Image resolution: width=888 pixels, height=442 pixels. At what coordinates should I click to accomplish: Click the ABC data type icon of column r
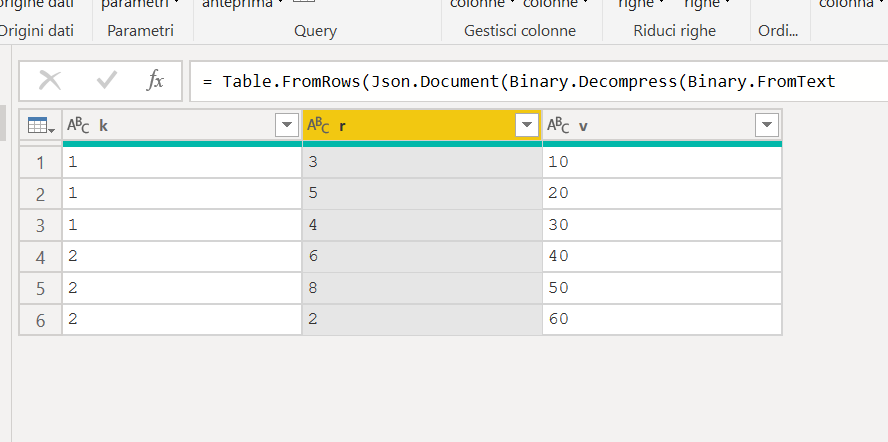318,125
